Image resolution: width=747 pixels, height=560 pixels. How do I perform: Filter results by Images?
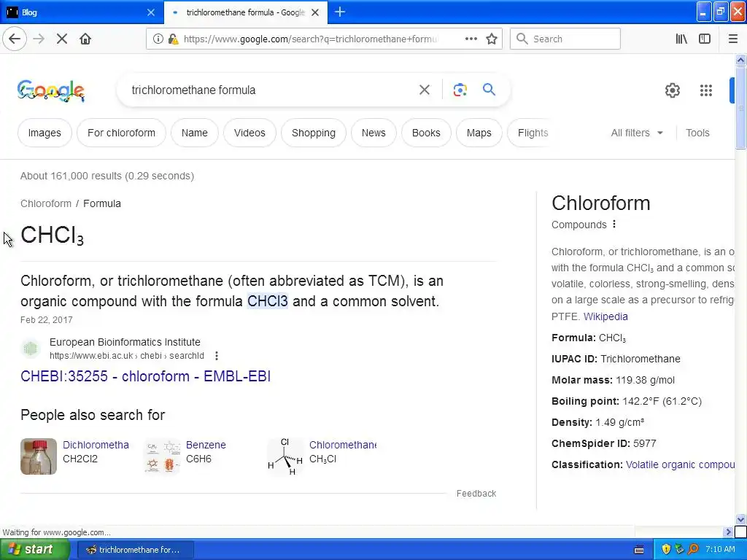point(44,133)
